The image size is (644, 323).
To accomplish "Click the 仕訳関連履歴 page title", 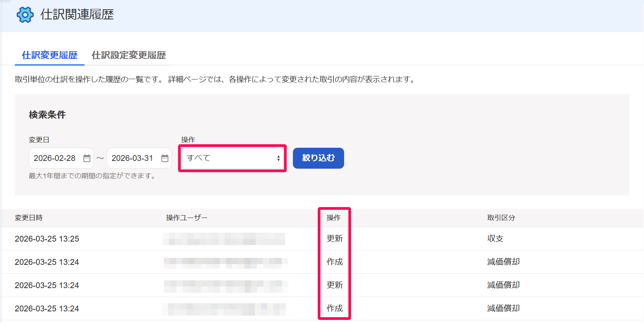I will coord(77,15).
